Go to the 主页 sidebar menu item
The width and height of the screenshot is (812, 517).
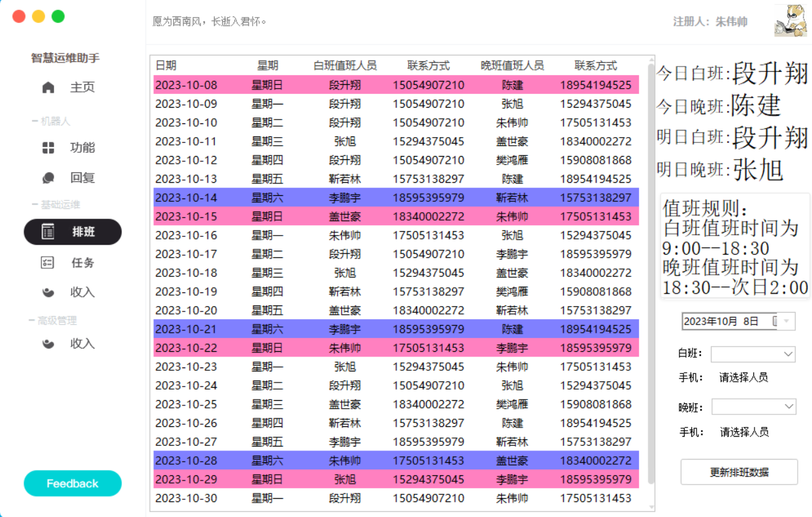82,87
